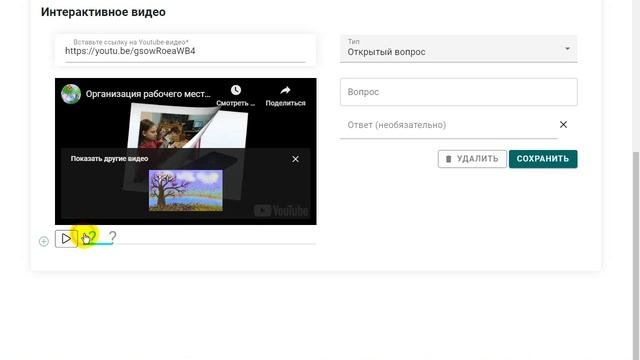Open the suggested tree painting video thumbnail
The width and height of the screenshot is (640, 360).
pyautogui.click(x=186, y=190)
